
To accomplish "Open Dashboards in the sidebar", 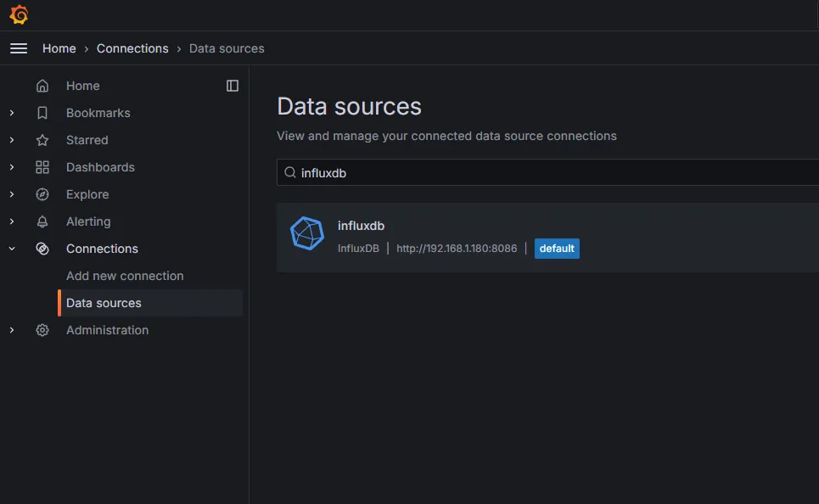I will coord(100,167).
